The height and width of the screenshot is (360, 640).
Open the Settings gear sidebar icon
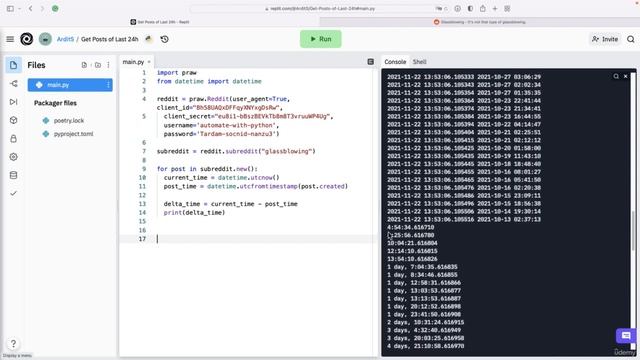tap(13, 157)
